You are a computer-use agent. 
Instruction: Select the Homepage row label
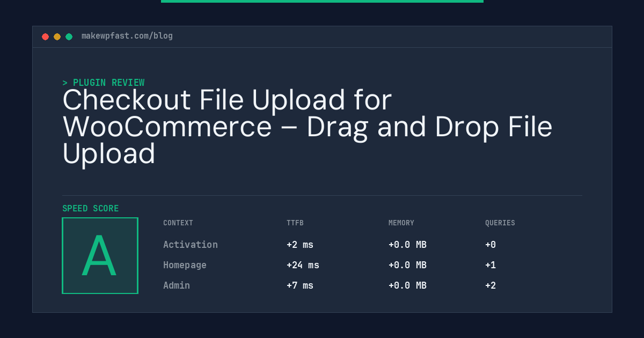tap(185, 265)
